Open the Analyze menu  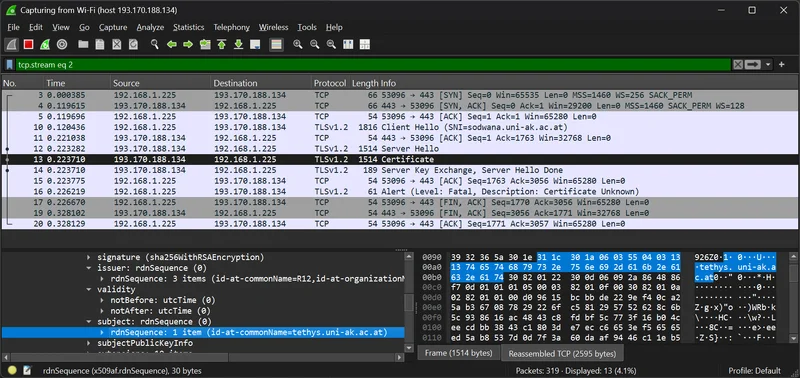150,28
